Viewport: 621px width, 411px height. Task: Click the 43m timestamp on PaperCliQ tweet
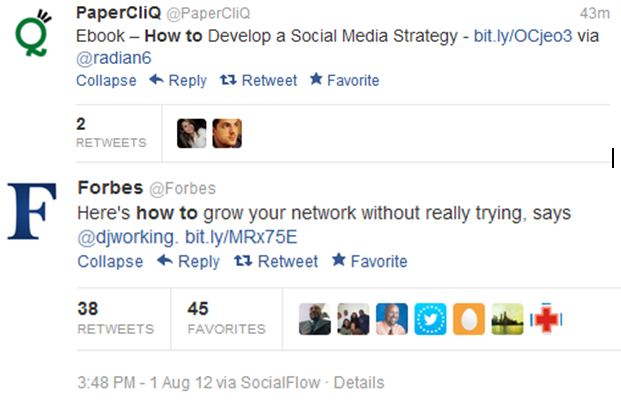point(594,13)
